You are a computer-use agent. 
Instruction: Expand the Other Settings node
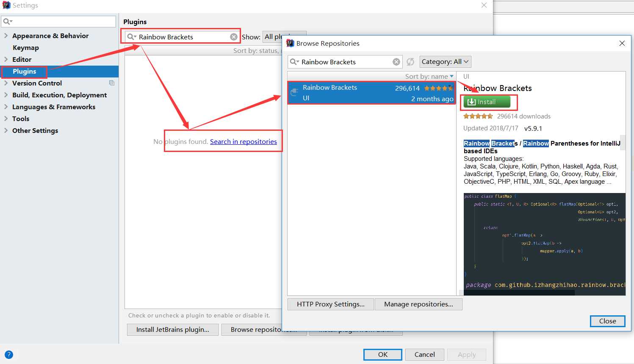tap(6, 130)
